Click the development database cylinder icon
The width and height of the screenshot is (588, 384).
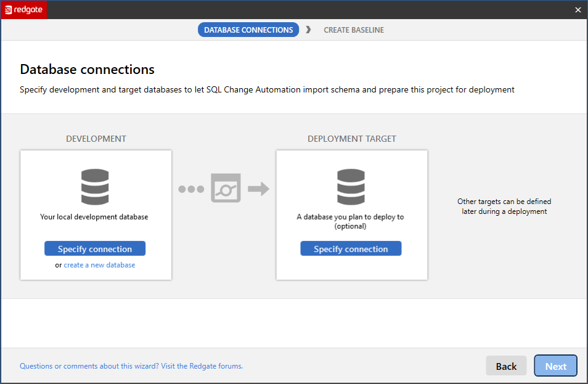point(95,187)
